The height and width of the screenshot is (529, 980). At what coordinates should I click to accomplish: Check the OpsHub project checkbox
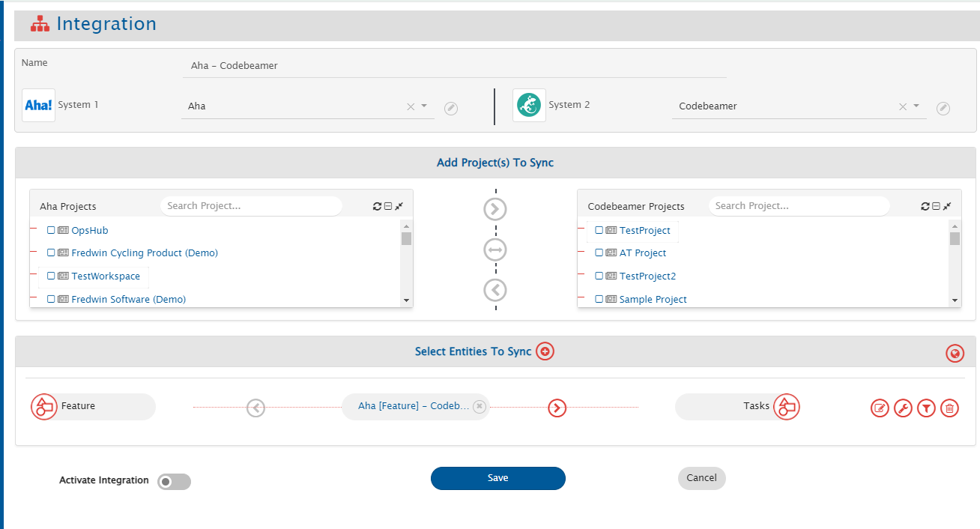pyautogui.click(x=51, y=231)
